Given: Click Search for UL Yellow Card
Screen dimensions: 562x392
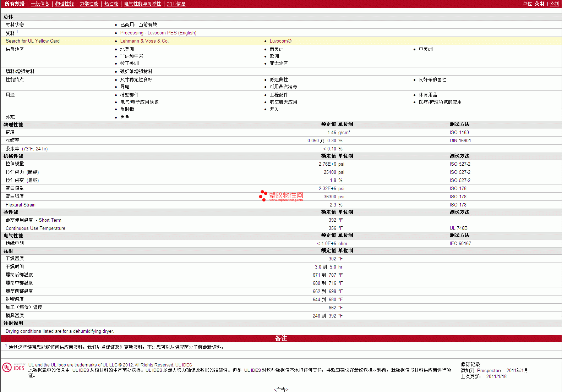Looking at the screenshot, I should coord(33,41).
